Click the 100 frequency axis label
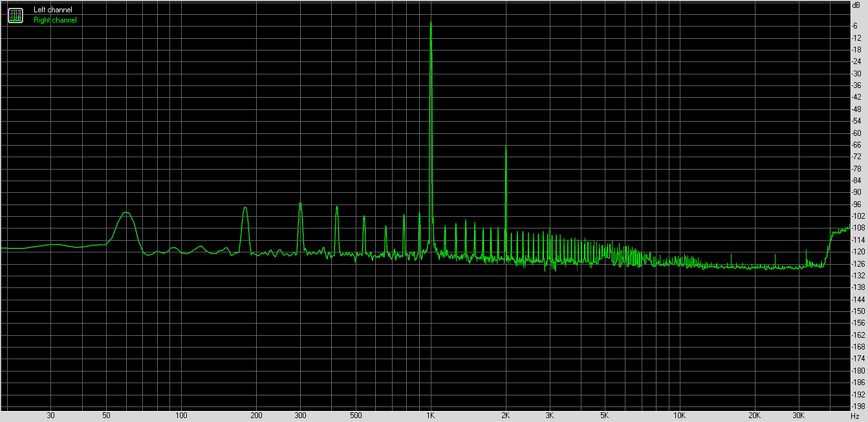Screen dimensions: 868x422 point(182,416)
